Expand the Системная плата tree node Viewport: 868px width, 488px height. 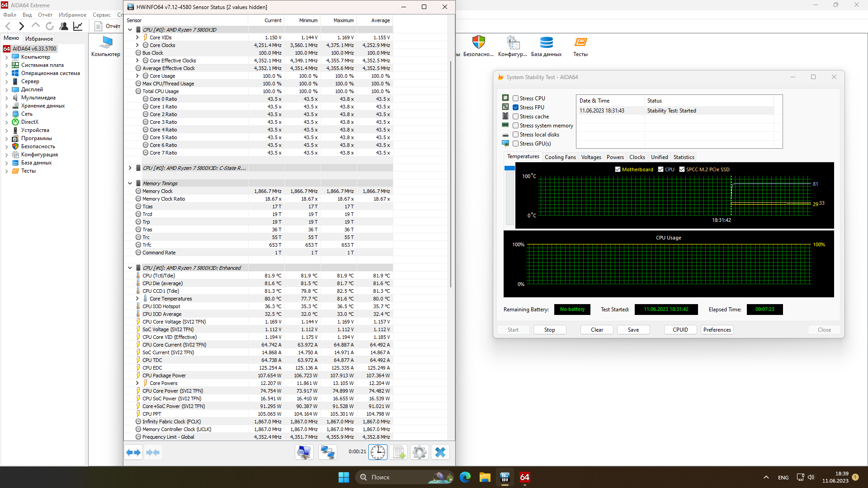click(6, 65)
